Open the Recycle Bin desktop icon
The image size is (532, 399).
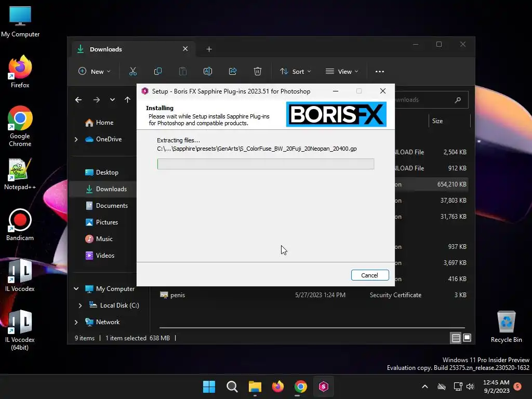506,327
